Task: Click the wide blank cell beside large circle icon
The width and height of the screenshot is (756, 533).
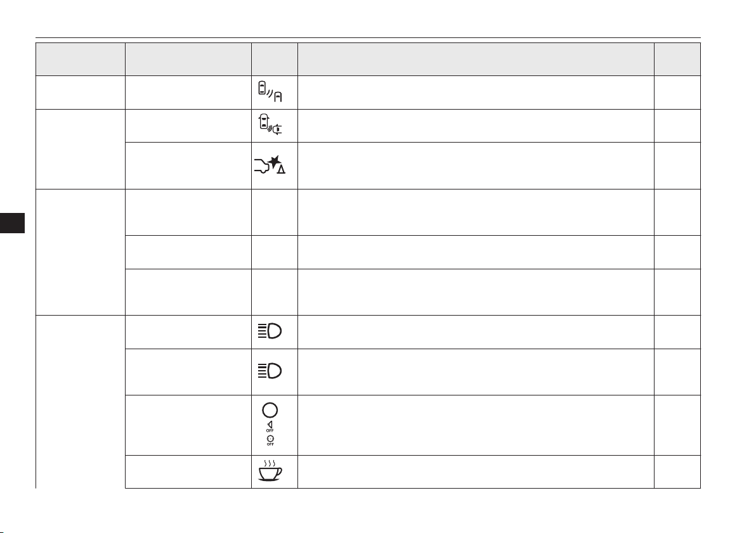Action: click(476, 425)
